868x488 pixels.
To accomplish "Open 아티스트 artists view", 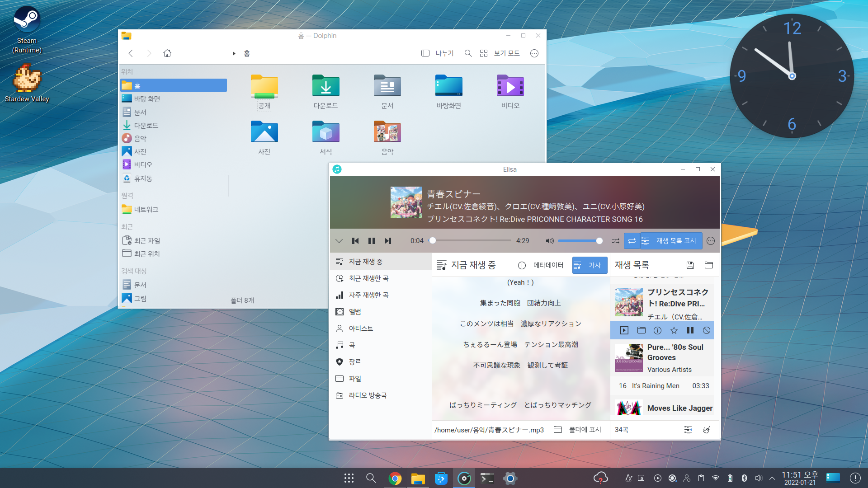I will [381, 328].
